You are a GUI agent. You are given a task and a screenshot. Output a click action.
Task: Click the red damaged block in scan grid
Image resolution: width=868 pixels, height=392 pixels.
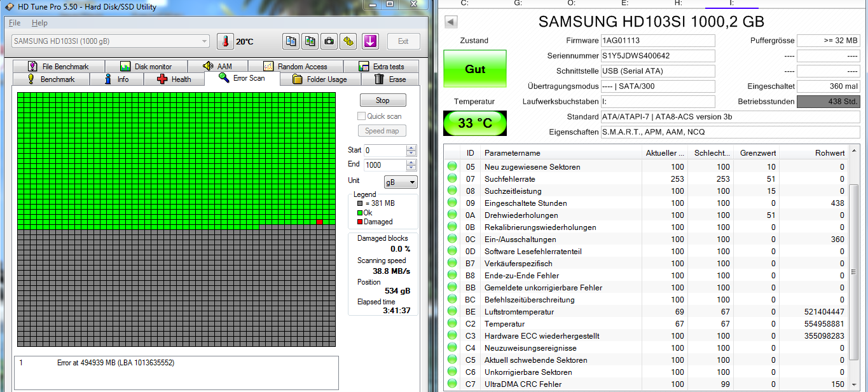click(319, 222)
